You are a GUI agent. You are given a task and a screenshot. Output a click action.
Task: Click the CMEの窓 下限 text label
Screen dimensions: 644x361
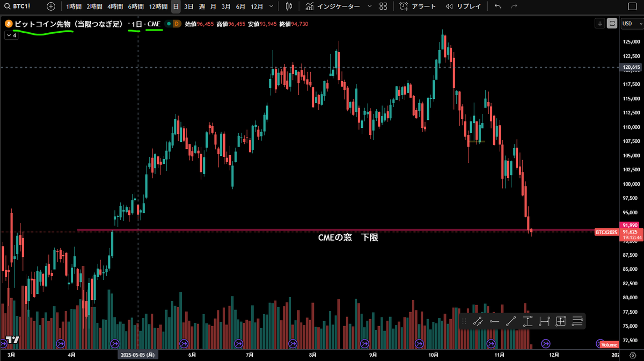[x=348, y=237]
